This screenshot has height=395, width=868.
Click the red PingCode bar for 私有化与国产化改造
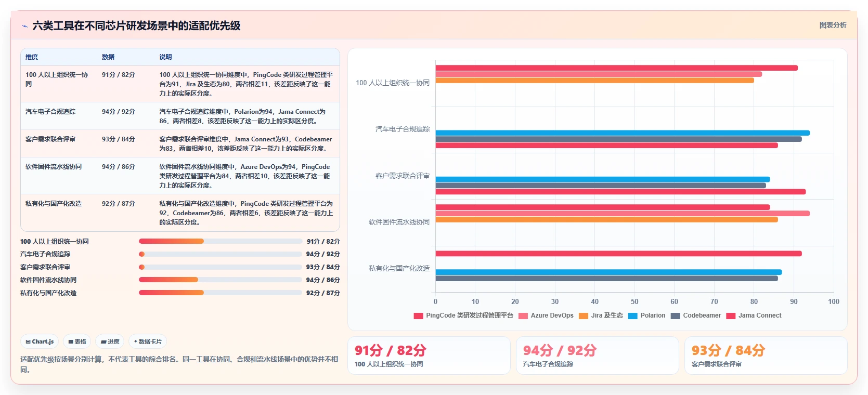[x=618, y=254]
